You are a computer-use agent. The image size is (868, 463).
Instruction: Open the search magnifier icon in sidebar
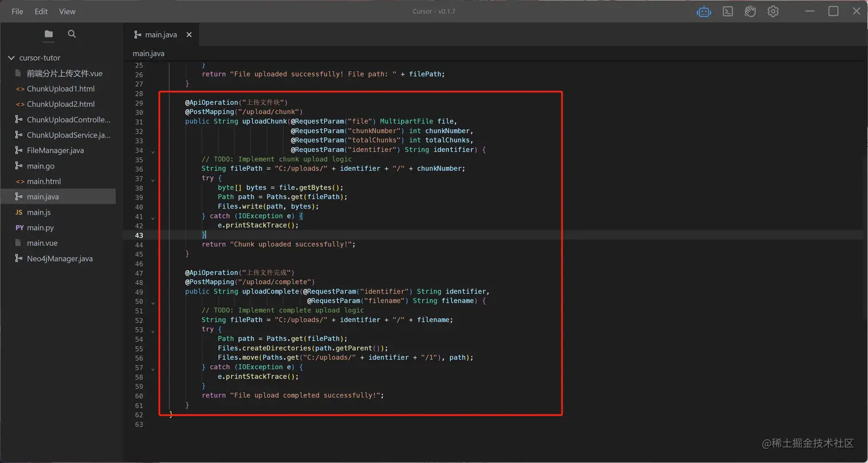click(x=72, y=34)
